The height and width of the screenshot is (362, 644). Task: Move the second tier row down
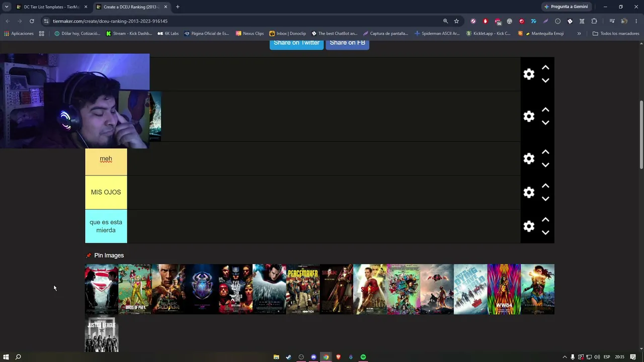(x=545, y=123)
